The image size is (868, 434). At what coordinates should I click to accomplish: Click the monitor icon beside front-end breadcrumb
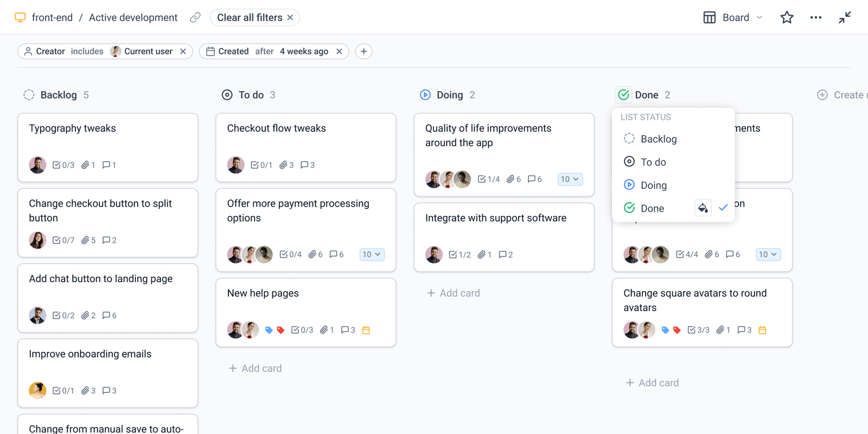[21, 17]
